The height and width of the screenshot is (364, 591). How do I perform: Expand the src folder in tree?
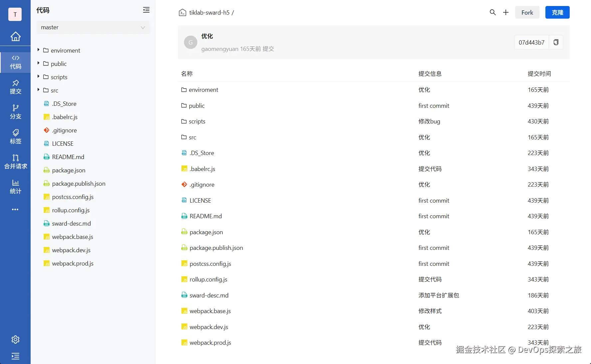pyautogui.click(x=39, y=90)
